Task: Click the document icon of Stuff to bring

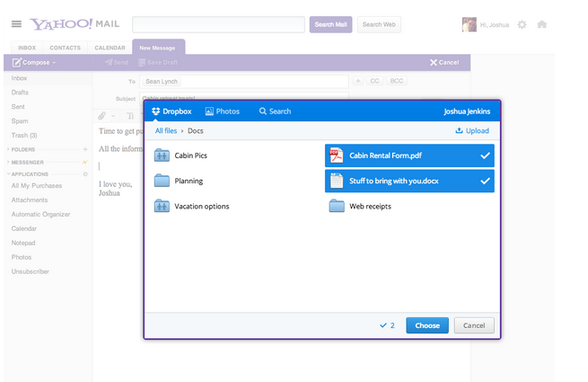Action: pyautogui.click(x=337, y=181)
